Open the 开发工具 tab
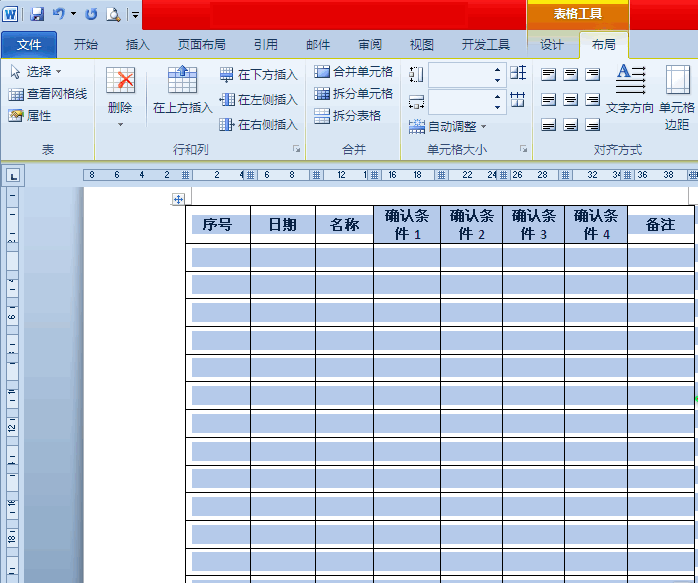 (x=486, y=45)
